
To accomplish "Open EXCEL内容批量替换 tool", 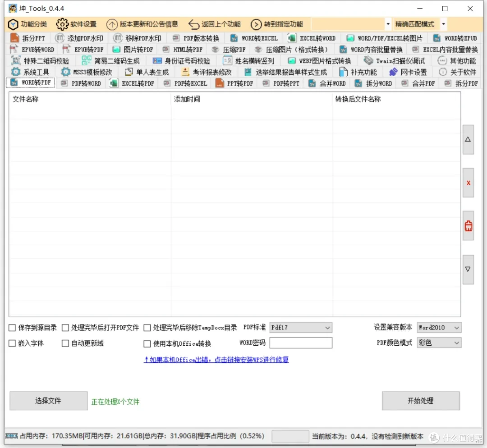I will pyautogui.click(x=445, y=50).
